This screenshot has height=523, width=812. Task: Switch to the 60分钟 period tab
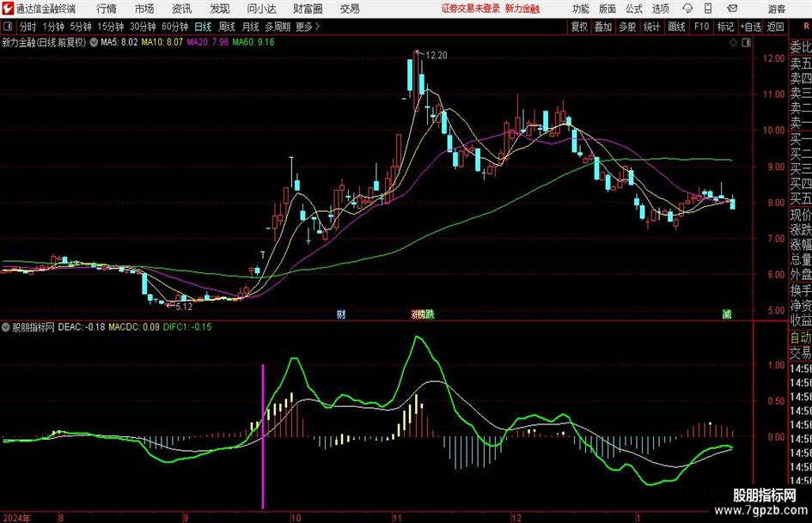pyautogui.click(x=175, y=27)
